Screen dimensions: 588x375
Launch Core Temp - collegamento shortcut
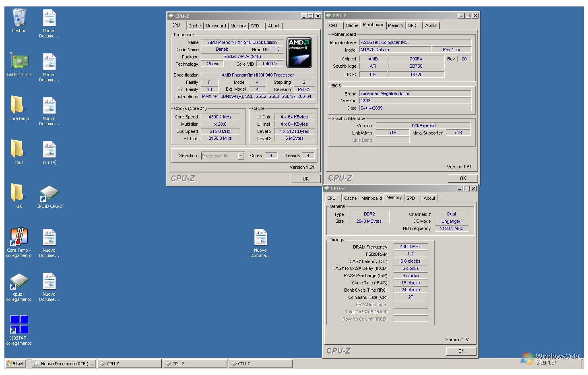[19, 237]
